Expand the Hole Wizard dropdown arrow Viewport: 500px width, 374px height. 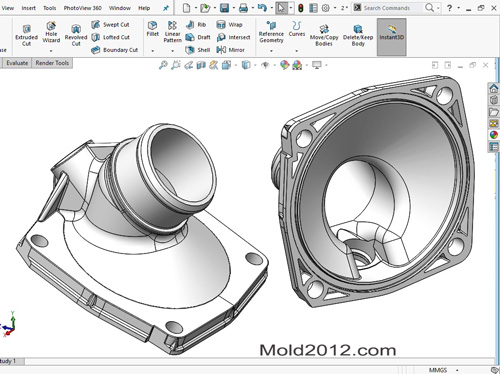[51, 51]
